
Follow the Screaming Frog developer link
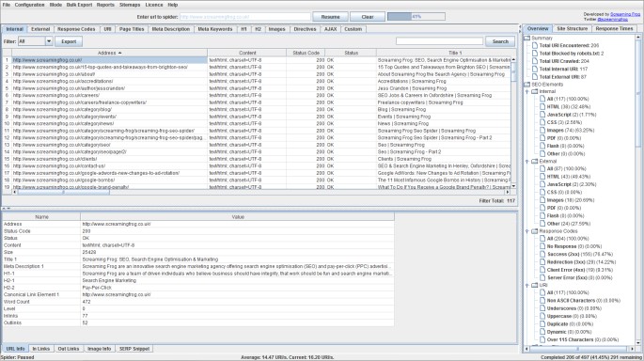pyautogui.click(x=625, y=14)
